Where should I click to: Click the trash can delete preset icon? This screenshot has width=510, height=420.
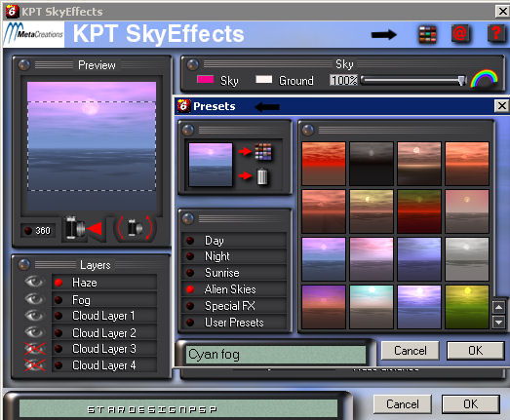pos(262,176)
